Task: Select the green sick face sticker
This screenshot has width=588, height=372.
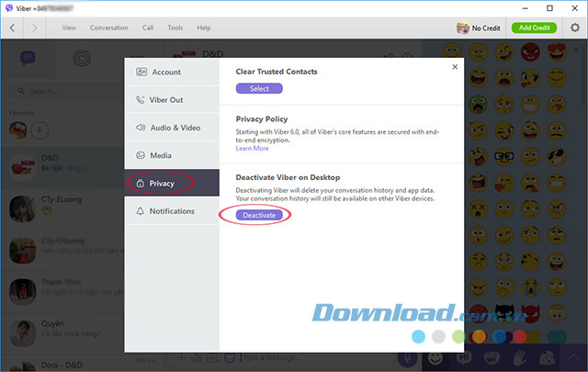Action: click(x=478, y=104)
